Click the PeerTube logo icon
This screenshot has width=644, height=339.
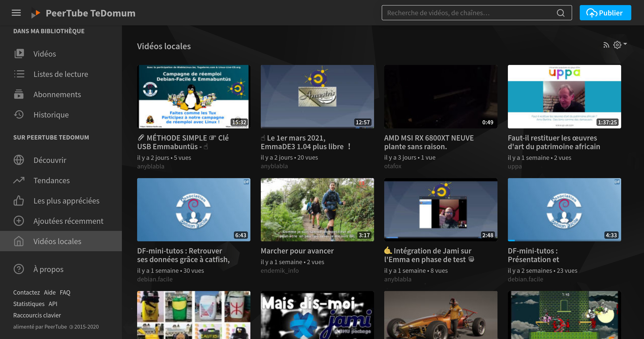[x=36, y=13]
